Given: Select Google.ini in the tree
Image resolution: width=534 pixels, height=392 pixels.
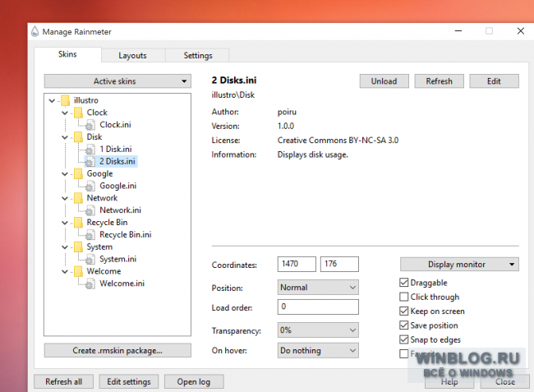Looking at the screenshot, I should [x=117, y=186].
